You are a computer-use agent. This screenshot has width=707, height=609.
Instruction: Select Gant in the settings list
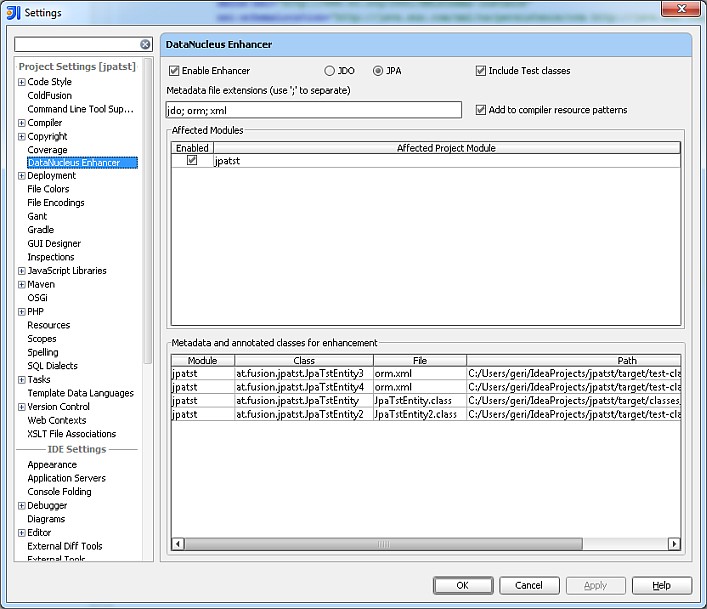(37, 216)
